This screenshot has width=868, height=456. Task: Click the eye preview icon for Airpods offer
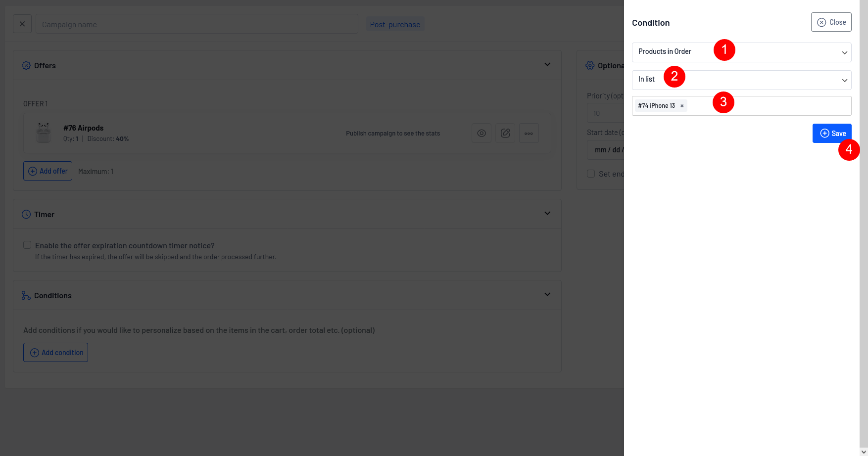[481, 133]
